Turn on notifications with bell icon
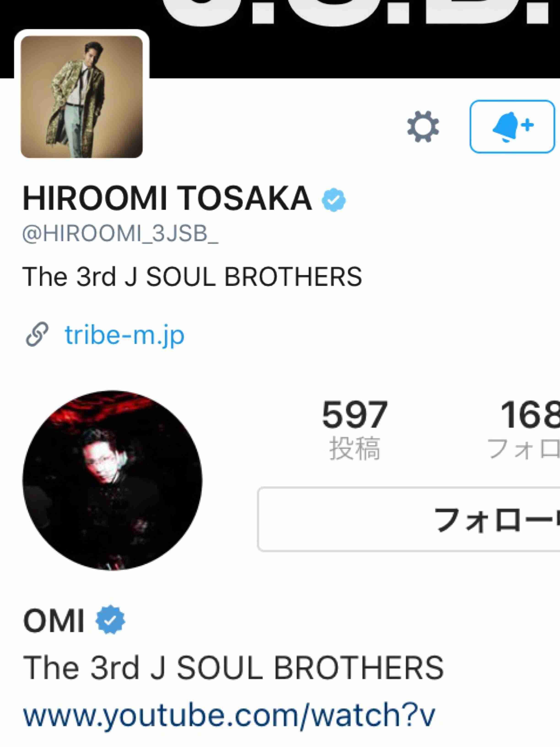Screen dimensions: 560x747 [x=512, y=126]
